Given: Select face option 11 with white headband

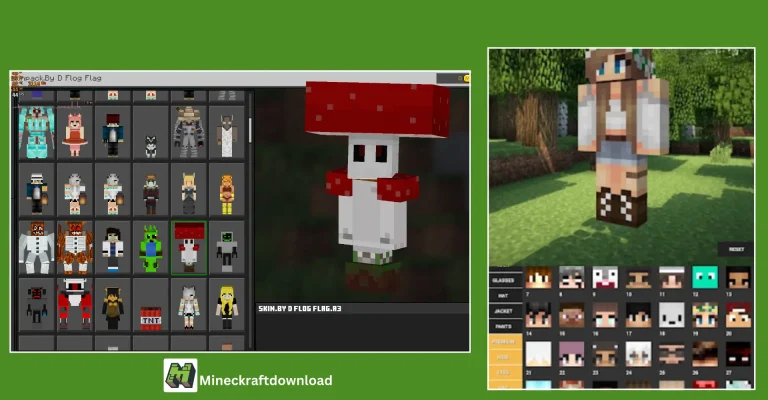Looking at the screenshot, I should coord(672,278).
